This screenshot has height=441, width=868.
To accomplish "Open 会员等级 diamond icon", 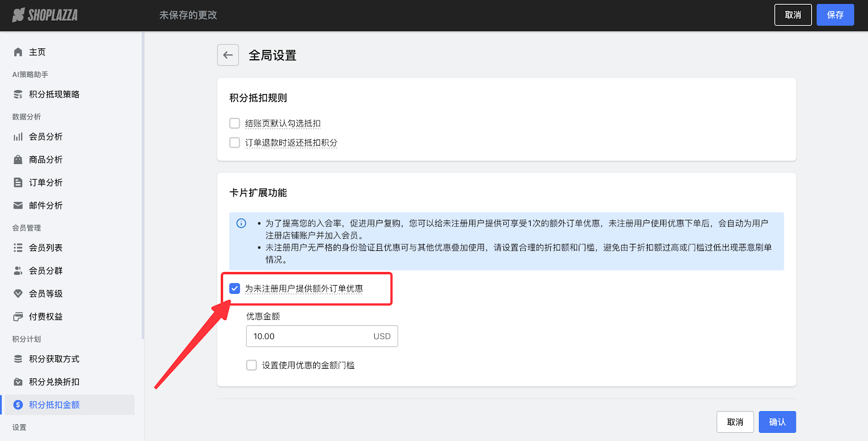I will click(x=18, y=294).
